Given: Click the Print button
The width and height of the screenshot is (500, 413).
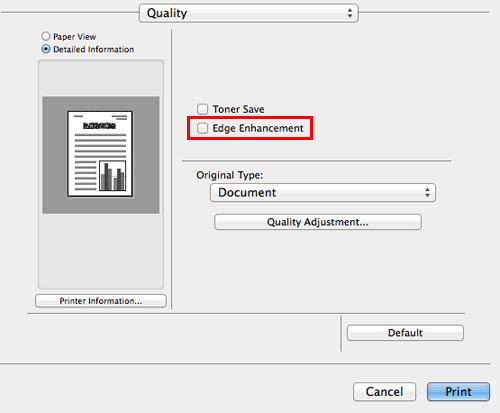Looking at the screenshot, I should click(x=458, y=391).
